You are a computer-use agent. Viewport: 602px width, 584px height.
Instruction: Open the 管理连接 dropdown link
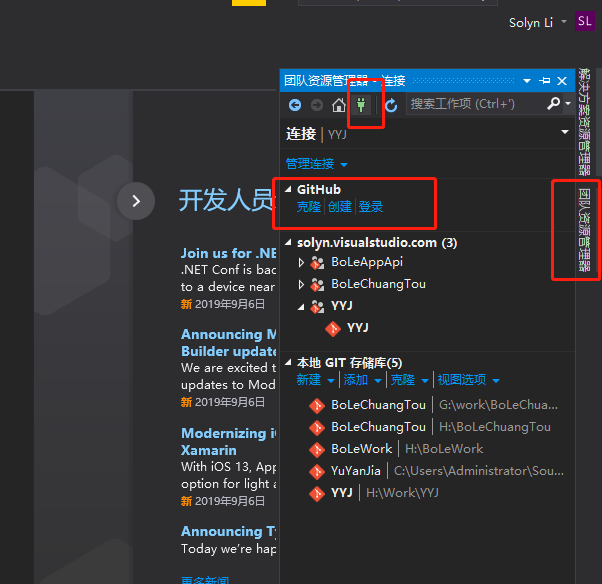pyautogui.click(x=317, y=164)
